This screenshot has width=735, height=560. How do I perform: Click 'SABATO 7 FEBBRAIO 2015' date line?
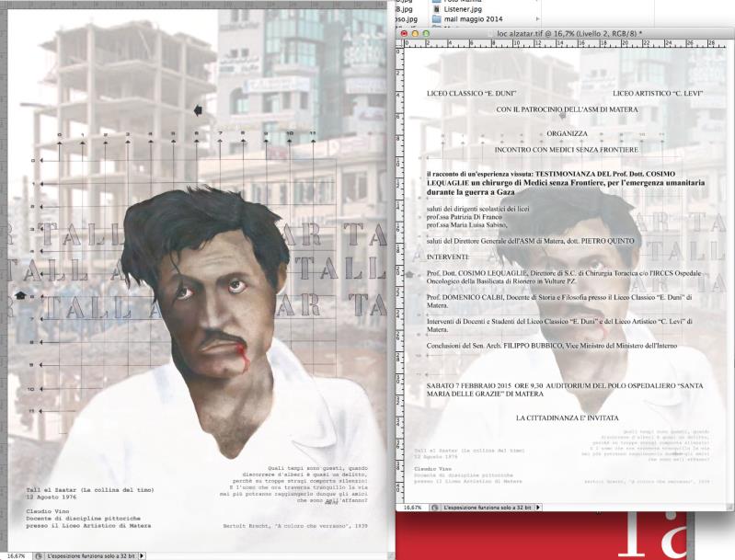565,390
